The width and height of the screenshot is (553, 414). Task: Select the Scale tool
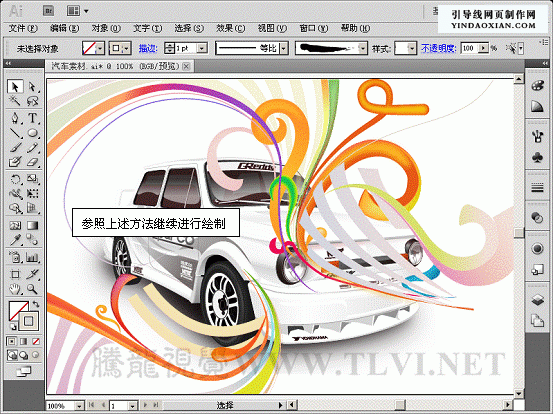pos(32,179)
